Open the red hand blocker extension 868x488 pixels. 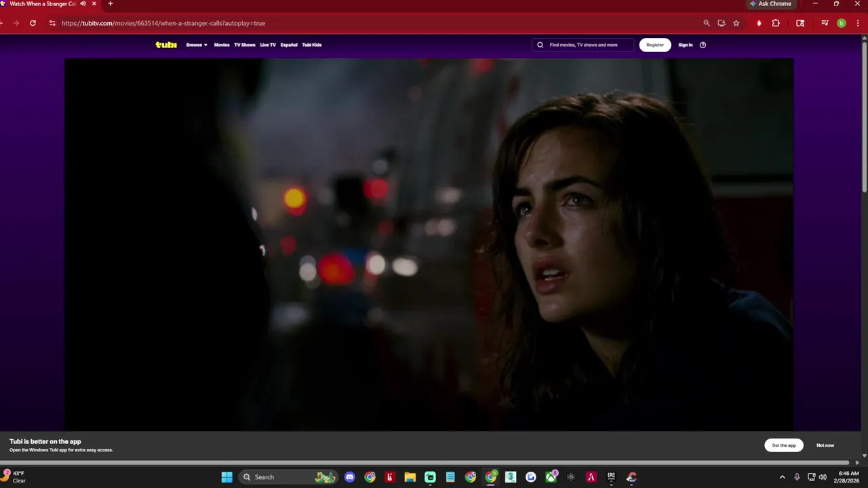759,23
